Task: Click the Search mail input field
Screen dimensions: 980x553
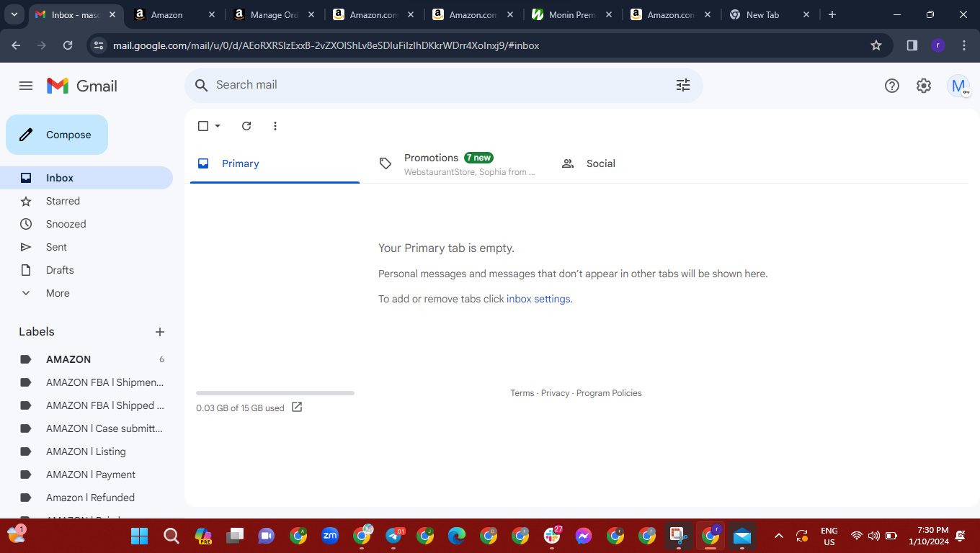Action: point(443,85)
